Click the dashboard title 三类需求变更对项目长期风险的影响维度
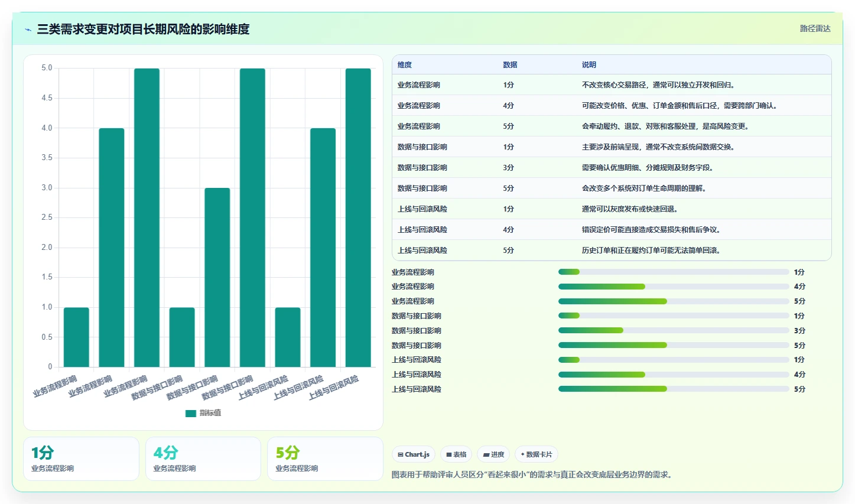Screen dimensions: 855x504 143,29
